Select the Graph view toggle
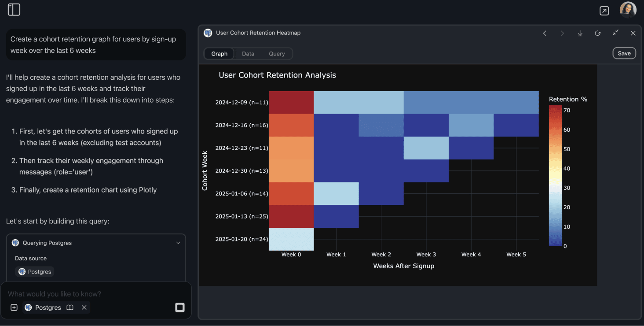The width and height of the screenshot is (644, 326). [219, 53]
